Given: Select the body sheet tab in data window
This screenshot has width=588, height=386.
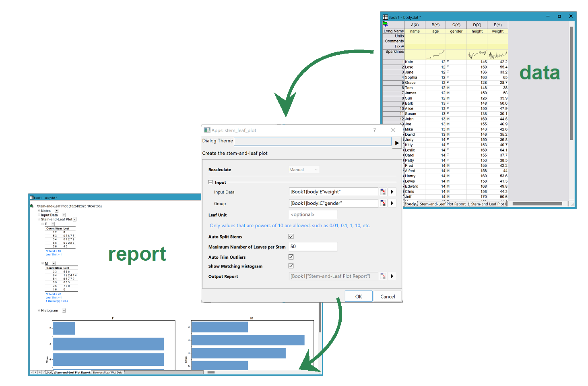Looking at the screenshot, I should (x=411, y=204).
